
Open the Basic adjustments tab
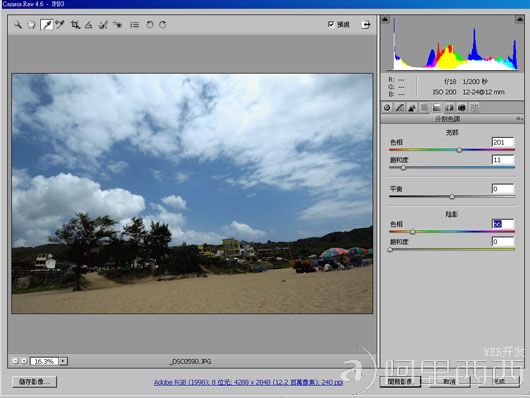387,108
